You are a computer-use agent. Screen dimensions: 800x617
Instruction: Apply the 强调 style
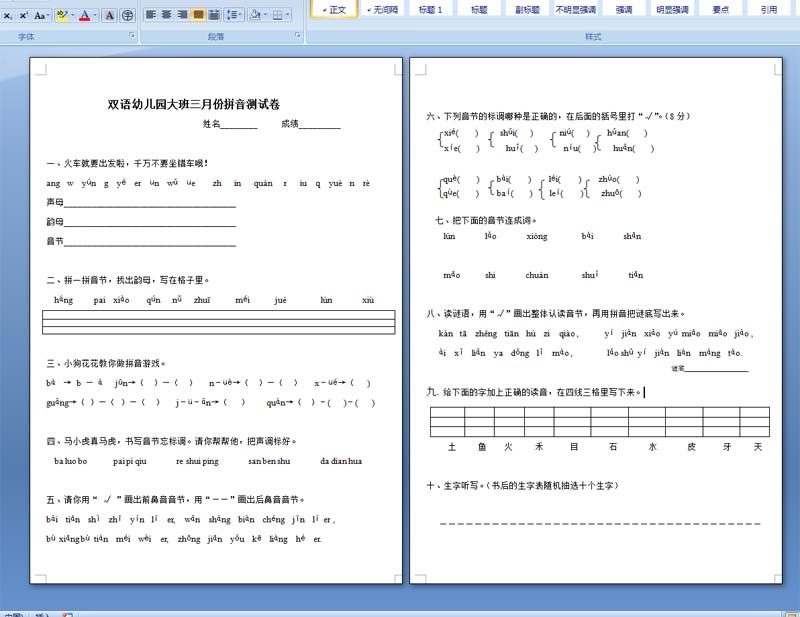[624, 9]
